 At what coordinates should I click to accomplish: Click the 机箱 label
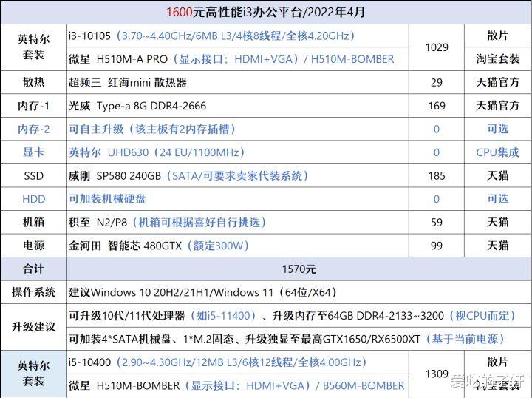[x=33, y=222]
